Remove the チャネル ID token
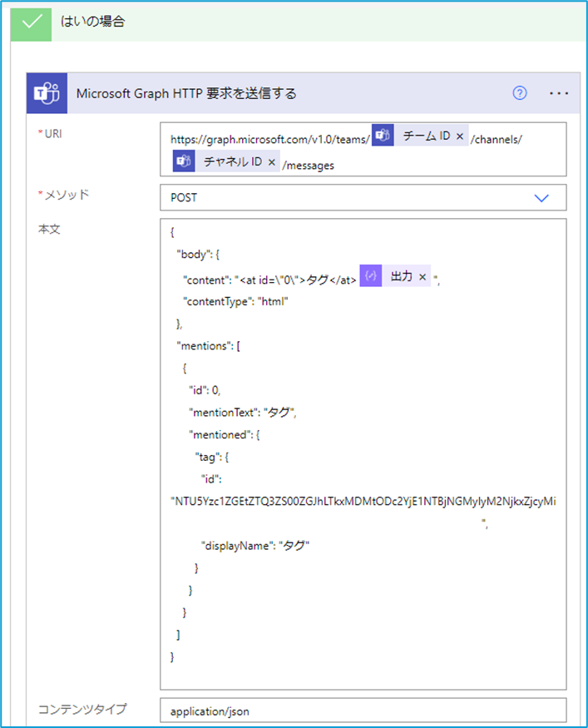 tap(271, 162)
